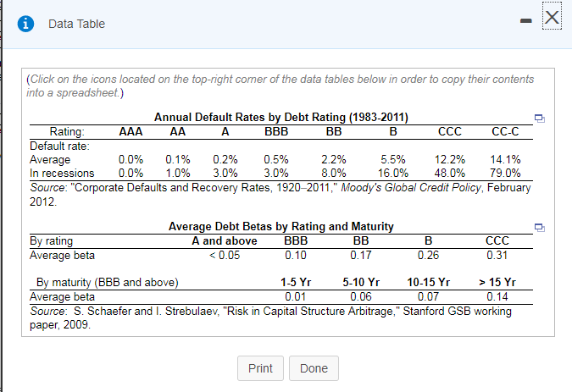Select the < 0.05 average beta value
The image size is (572, 392).
[225, 255]
